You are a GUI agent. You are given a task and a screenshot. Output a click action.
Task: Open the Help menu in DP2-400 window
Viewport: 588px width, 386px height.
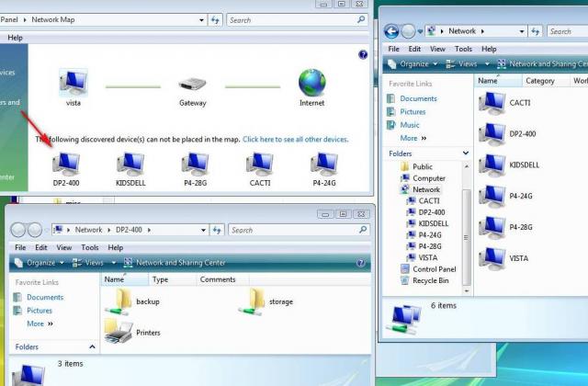coord(115,247)
